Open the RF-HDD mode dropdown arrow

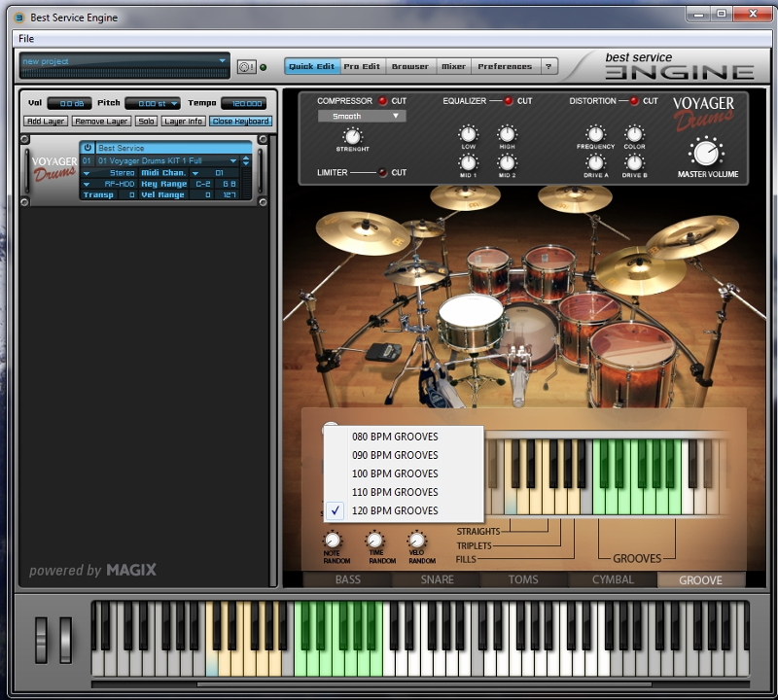click(87, 184)
